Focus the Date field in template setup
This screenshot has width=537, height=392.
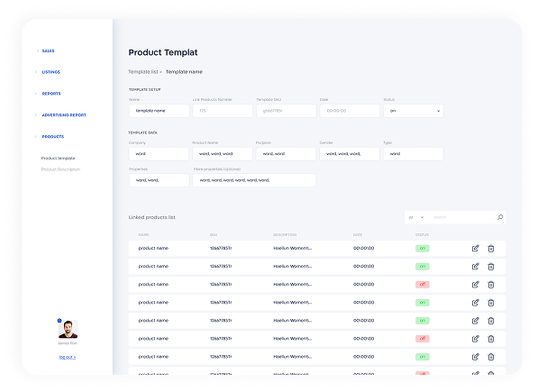[350, 111]
